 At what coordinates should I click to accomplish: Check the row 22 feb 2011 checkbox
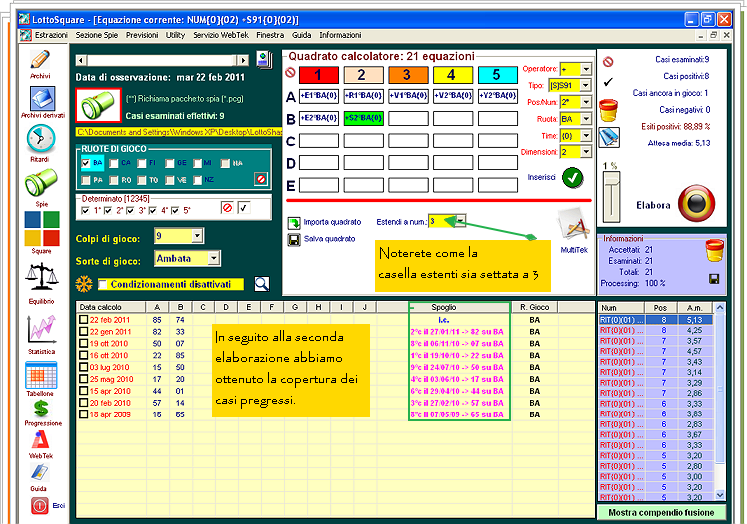[83, 320]
